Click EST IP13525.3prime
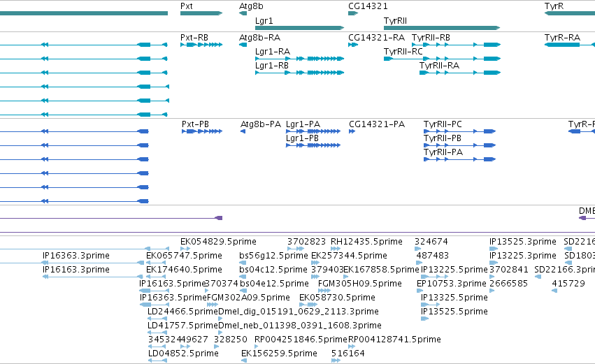The width and height of the screenshot is (595, 364). click(x=522, y=242)
